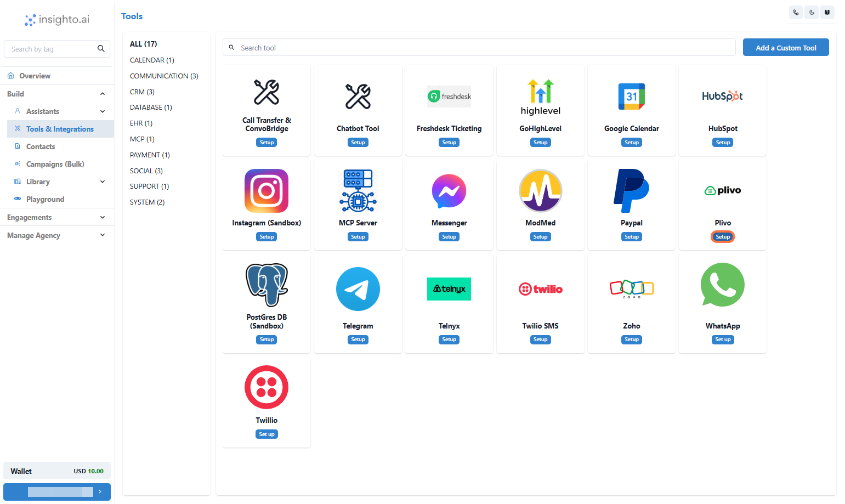Filter tools by COMMUNICATION (3)
This screenshot has height=504, width=845.
(x=164, y=76)
